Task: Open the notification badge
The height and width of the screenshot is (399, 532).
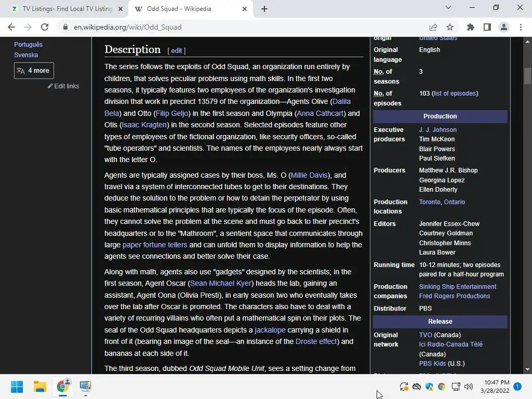Action: click(x=517, y=387)
